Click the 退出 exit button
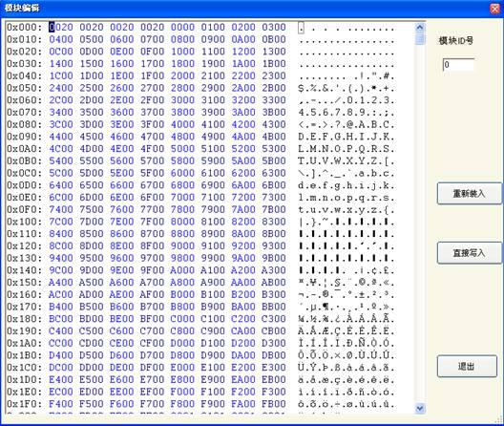The height and width of the screenshot is (426, 504). click(x=467, y=366)
